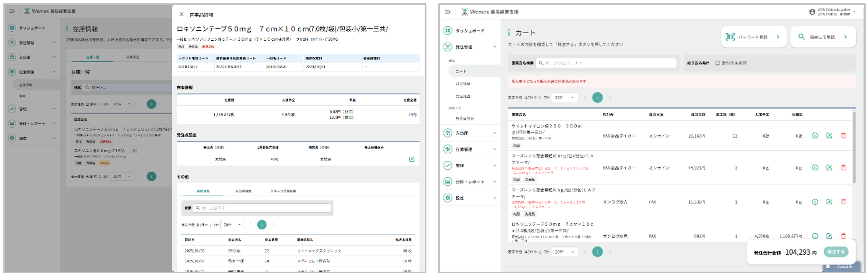868x275 pixels.
Task: Edit the ウイントマイロン cart row
Action: (x=829, y=136)
